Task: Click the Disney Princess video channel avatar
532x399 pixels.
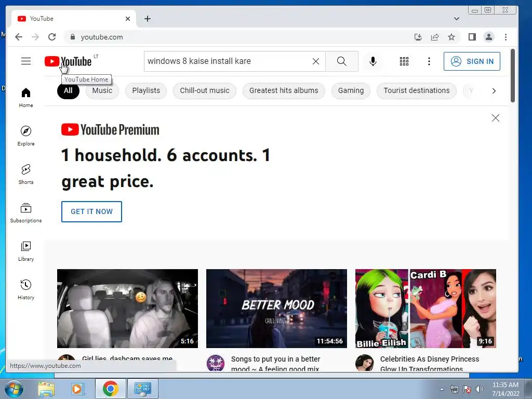Action: 364,363
